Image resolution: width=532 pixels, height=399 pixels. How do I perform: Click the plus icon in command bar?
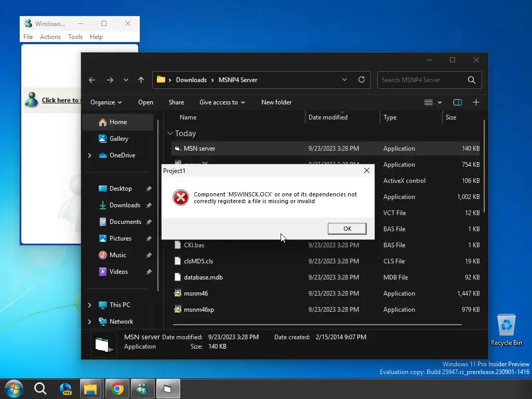click(x=476, y=102)
